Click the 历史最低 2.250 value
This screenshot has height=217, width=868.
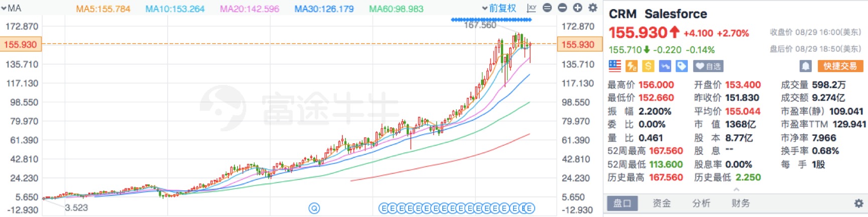coord(748,177)
